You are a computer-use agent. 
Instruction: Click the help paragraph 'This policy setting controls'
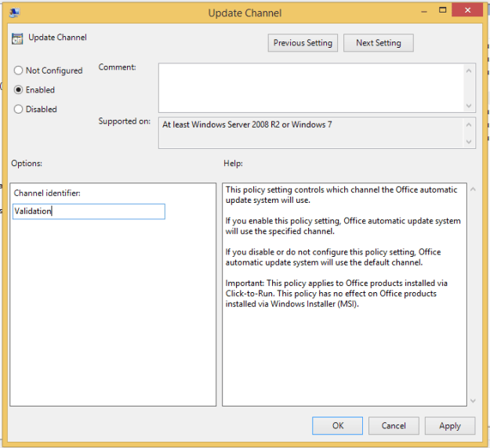coord(341,195)
